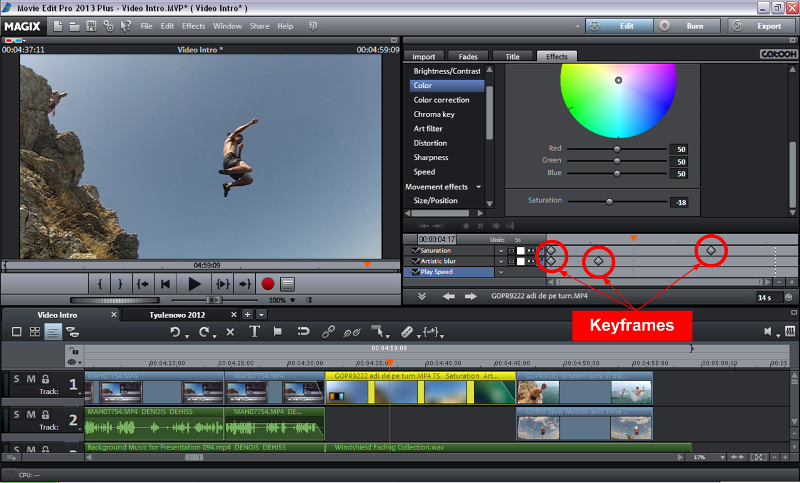Lock track 2 with the padlock icon
800x483 pixels.
coord(45,414)
